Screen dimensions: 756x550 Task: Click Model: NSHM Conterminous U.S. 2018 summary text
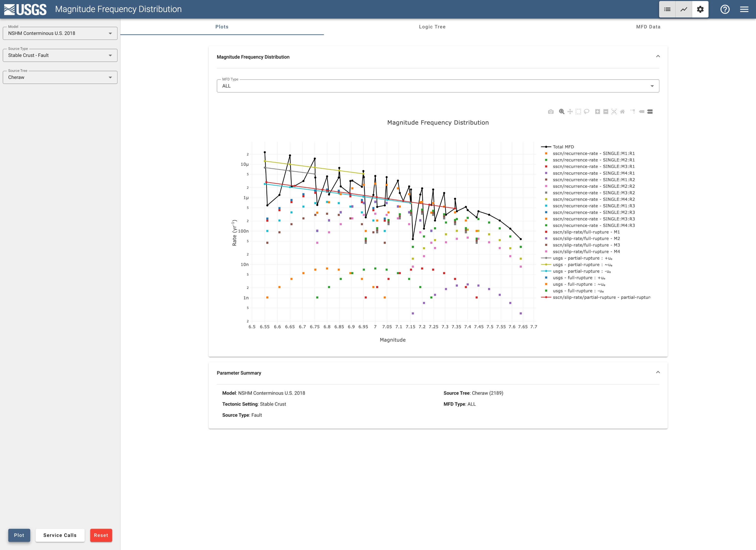pos(263,393)
